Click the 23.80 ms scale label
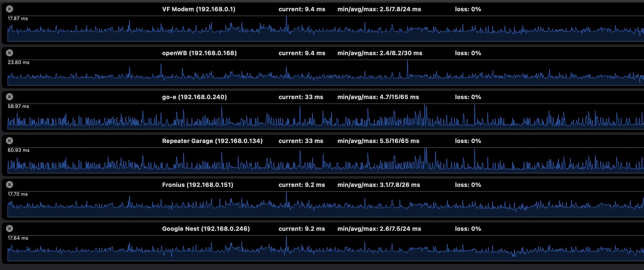 [18, 62]
